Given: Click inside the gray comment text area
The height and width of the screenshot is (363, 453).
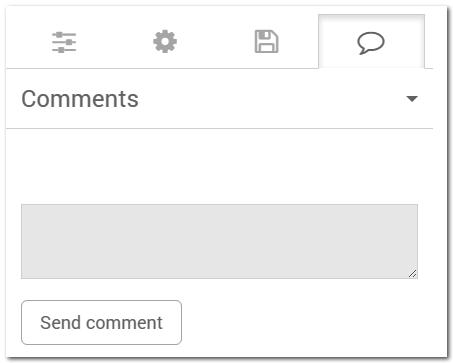Looking at the screenshot, I should [219, 241].
